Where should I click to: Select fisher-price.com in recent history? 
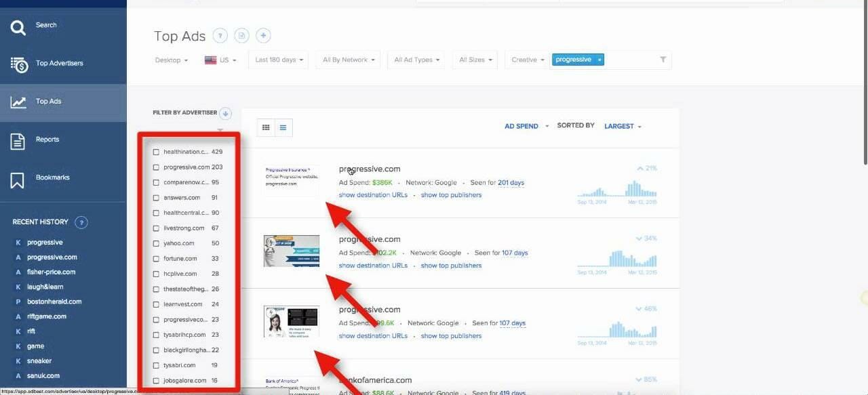point(52,272)
